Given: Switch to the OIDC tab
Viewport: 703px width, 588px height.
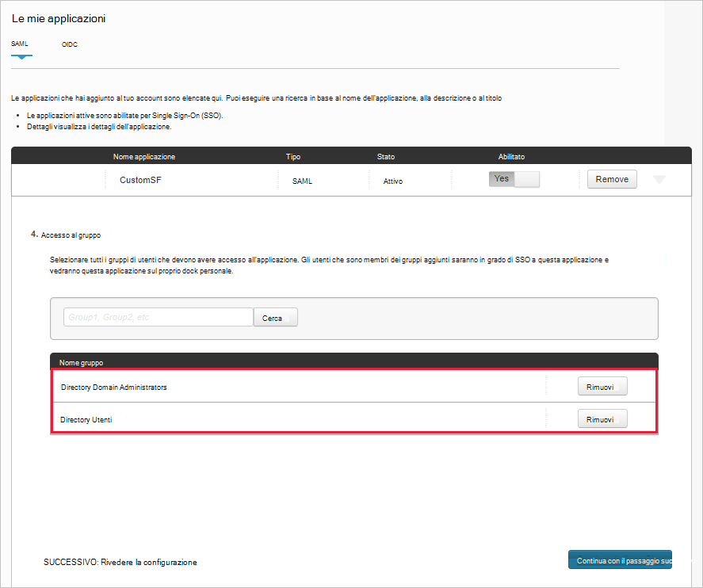Looking at the screenshot, I should click(x=69, y=45).
